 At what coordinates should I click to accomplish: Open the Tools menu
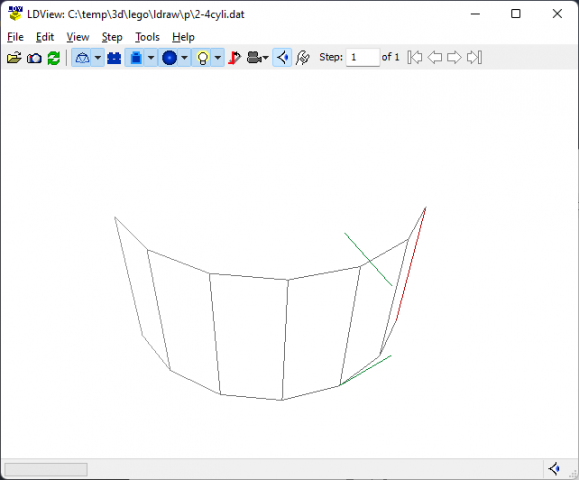click(x=147, y=37)
